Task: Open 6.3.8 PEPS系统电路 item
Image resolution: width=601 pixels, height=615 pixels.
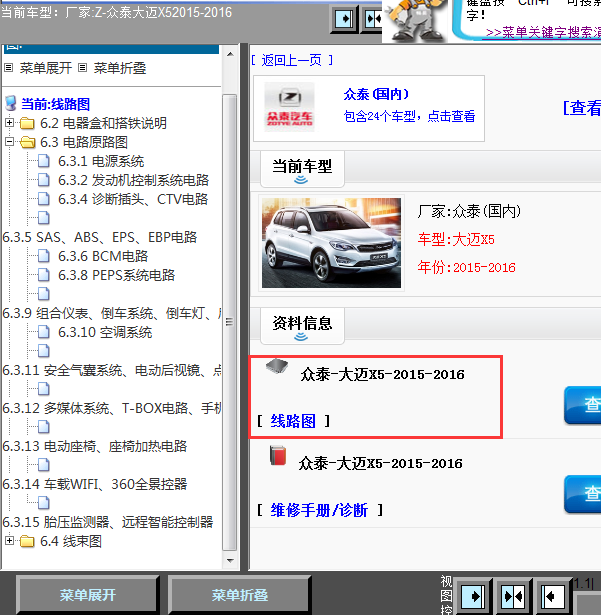Action: [x=117, y=275]
